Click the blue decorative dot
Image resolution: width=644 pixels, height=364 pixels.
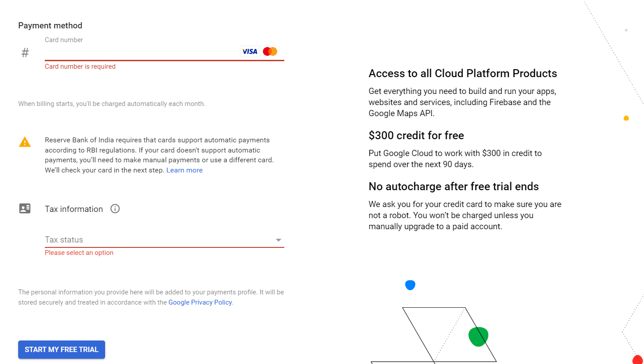410,285
